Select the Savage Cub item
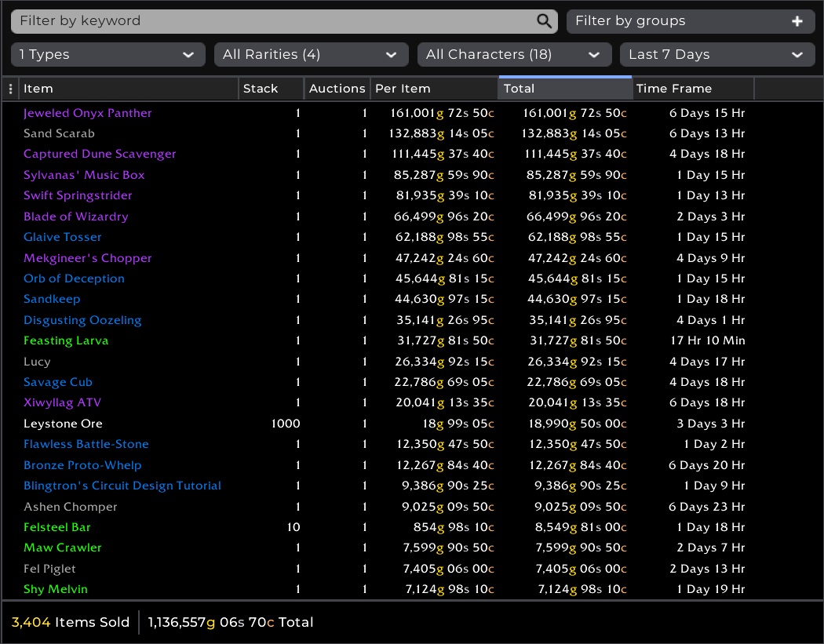 [58, 382]
